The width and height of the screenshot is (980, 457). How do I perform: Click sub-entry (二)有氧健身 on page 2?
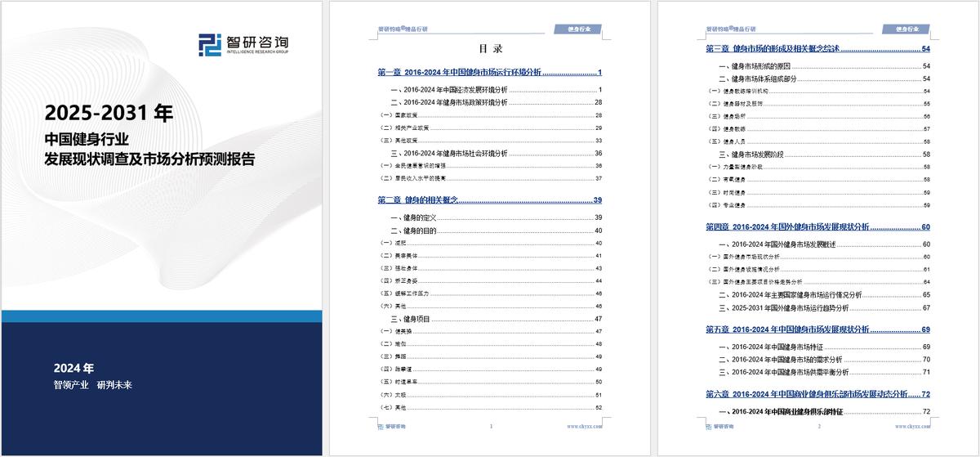click(x=818, y=179)
